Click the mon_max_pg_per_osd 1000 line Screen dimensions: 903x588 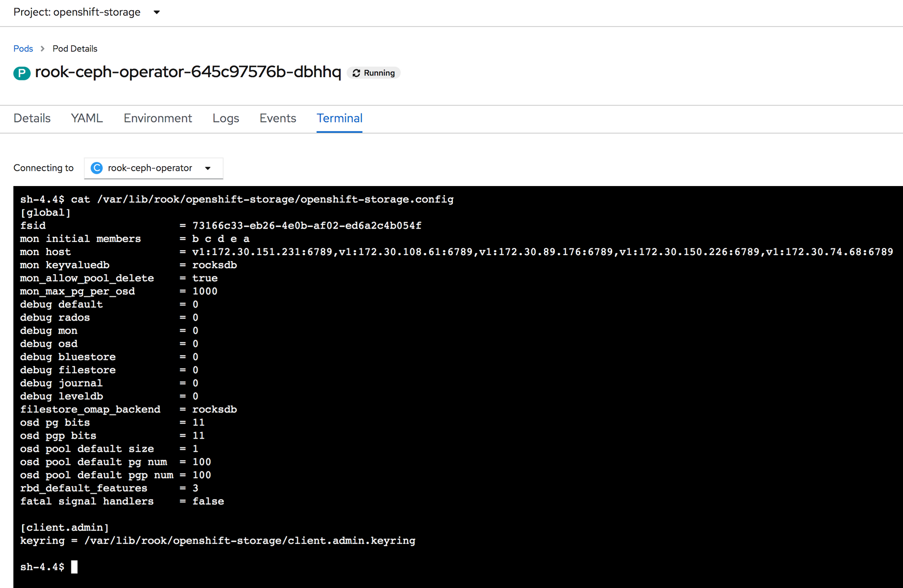point(119,291)
